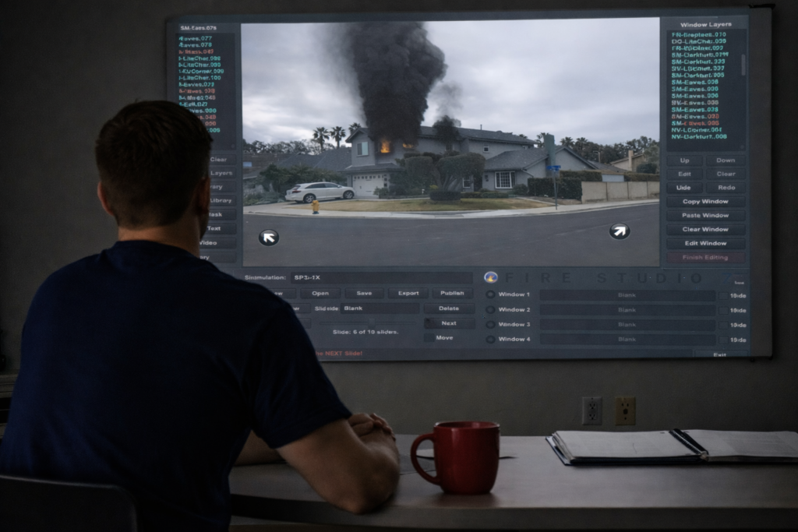Select the Eaves.077 item in left list
This screenshot has width=798, height=532.
coord(196,39)
